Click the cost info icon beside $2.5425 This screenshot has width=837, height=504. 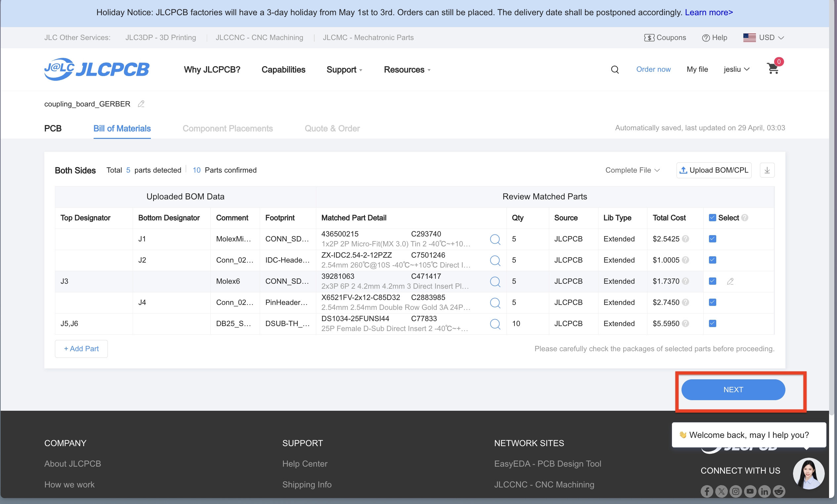pos(685,239)
